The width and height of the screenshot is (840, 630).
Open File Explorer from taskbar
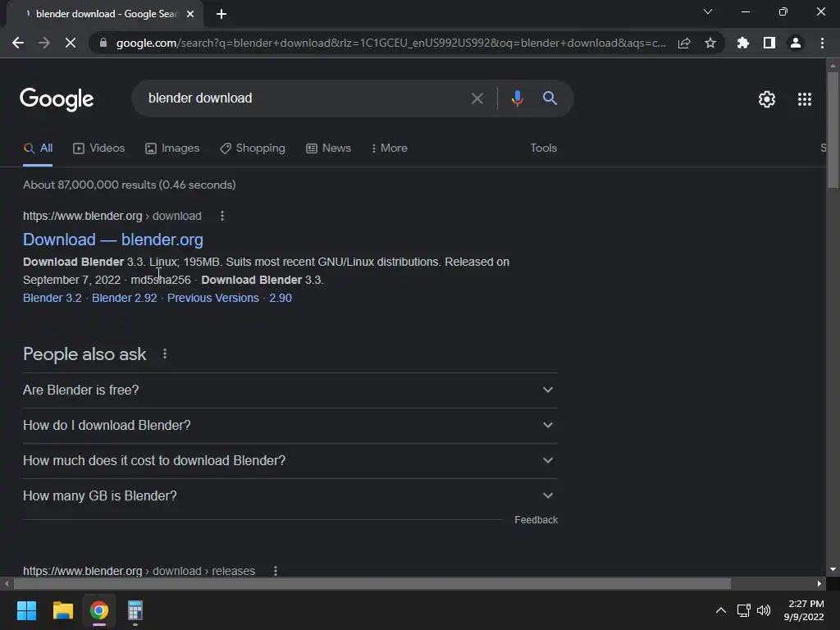62,610
